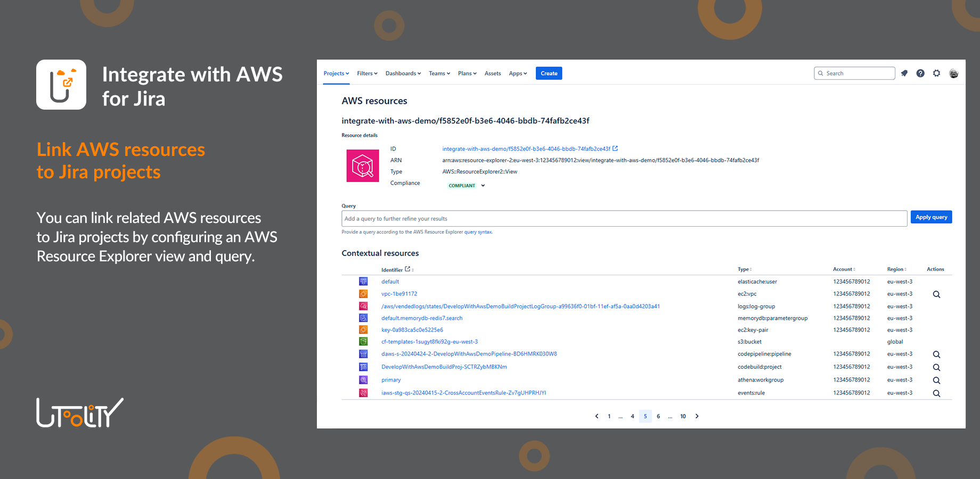Viewport: 980px width, 479px height.
Task: Open the Projects dropdown menu
Action: [336, 73]
